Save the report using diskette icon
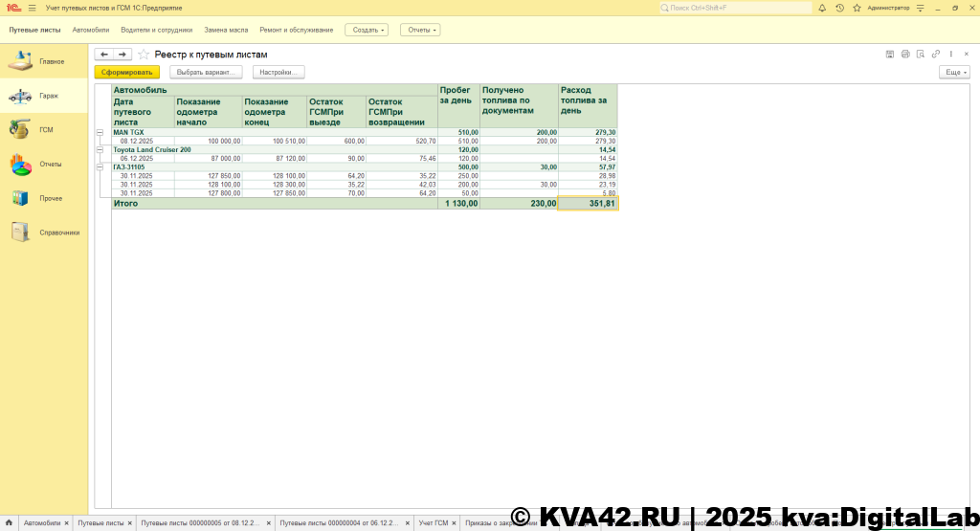The height and width of the screenshot is (531, 980). click(890, 54)
